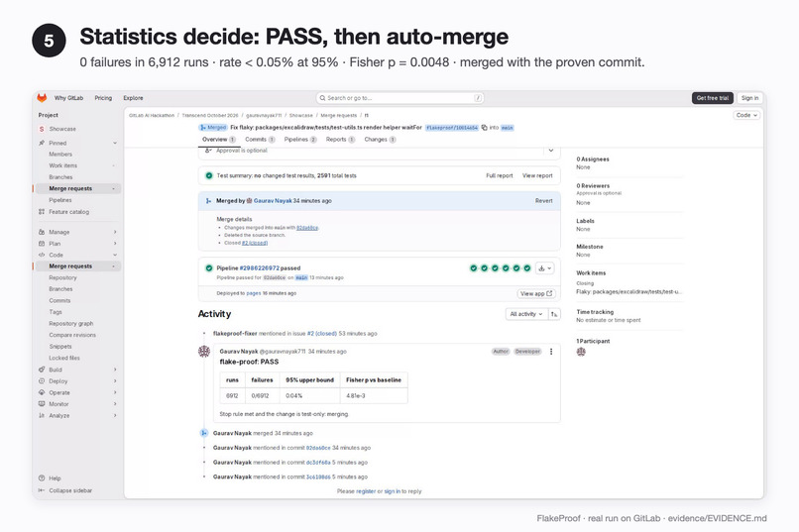Image resolution: width=799 pixels, height=532 pixels.
Task: Open the Gaurav Nayak merged-by link
Action: coord(273,201)
